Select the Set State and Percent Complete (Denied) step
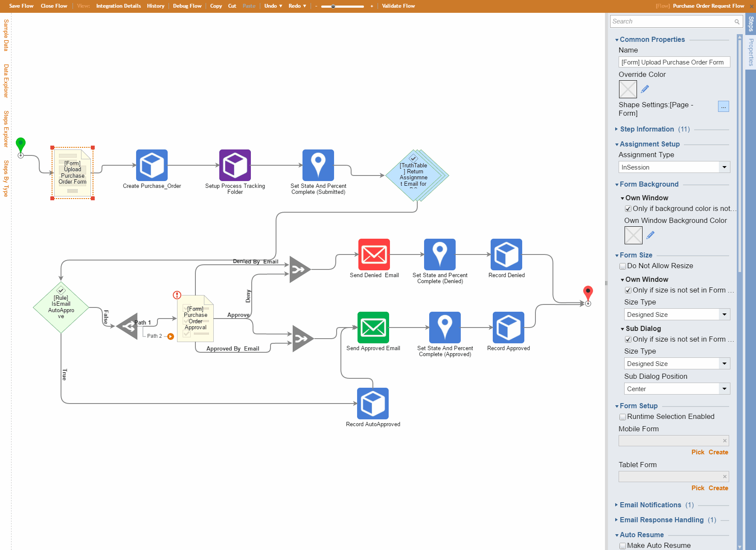This screenshot has height=550, width=756. pyautogui.click(x=440, y=255)
